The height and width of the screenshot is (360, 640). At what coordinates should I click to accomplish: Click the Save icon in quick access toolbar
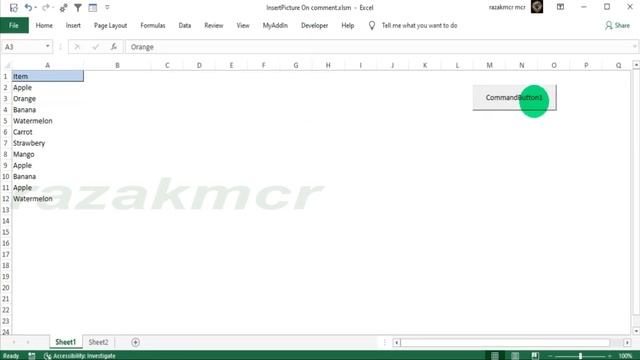13,7
